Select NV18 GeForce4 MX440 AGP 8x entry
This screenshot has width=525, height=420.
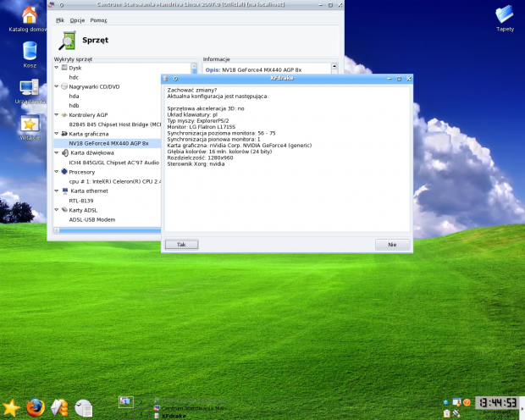[x=108, y=143]
